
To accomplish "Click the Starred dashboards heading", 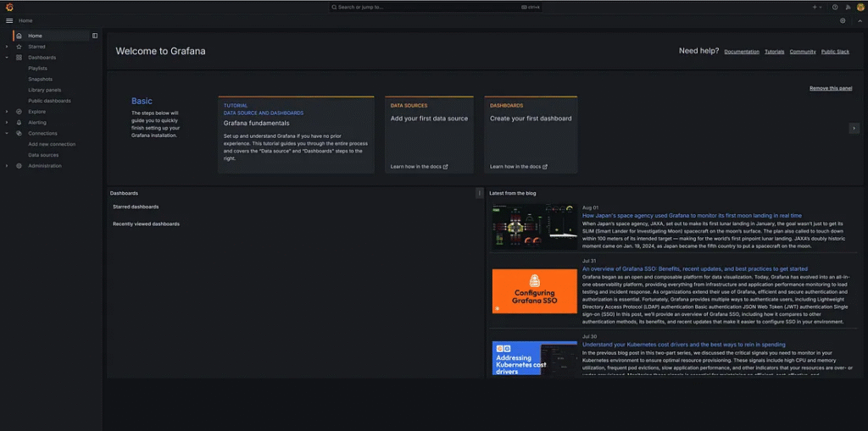I will click(x=136, y=207).
